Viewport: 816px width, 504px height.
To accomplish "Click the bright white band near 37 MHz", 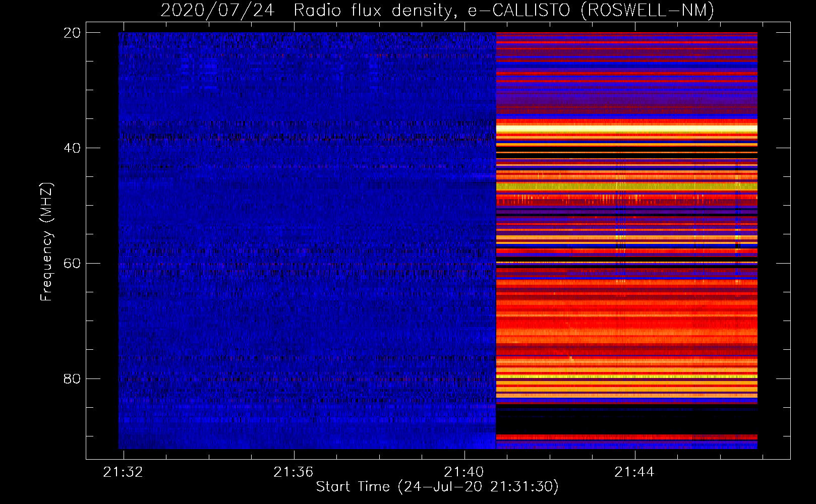I will (x=627, y=129).
